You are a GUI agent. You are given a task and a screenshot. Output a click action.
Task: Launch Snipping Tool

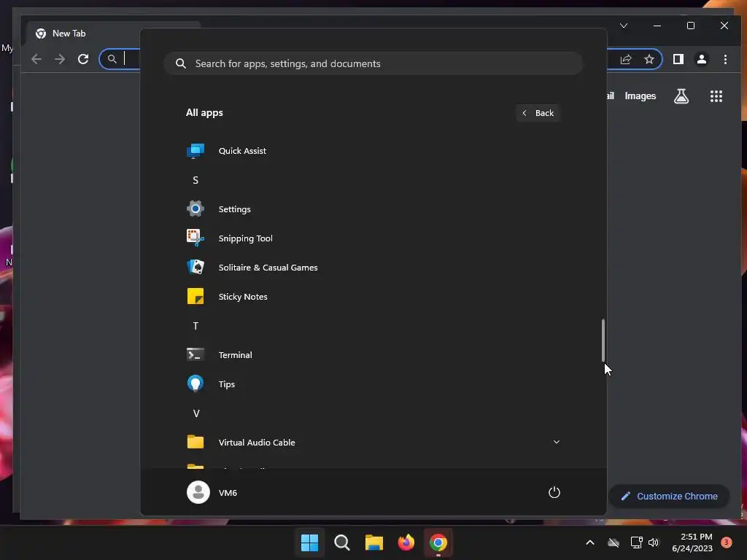pos(373,238)
